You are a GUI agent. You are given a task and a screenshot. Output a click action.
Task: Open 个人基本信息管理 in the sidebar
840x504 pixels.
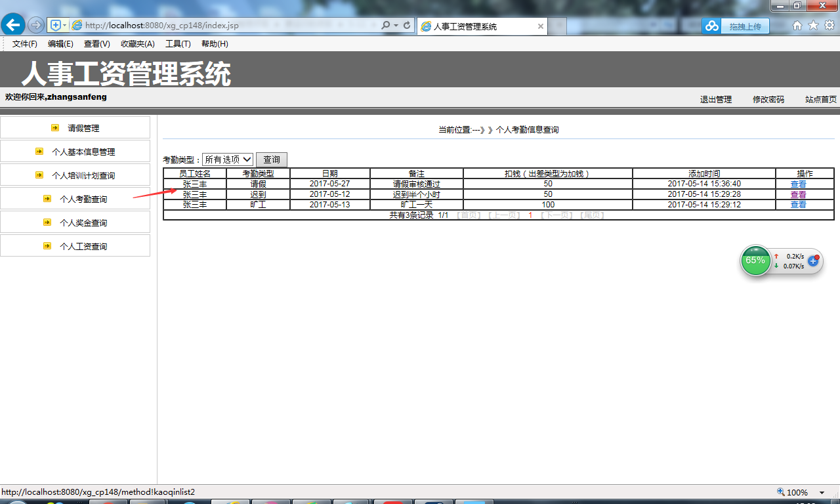[x=83, y=152]
